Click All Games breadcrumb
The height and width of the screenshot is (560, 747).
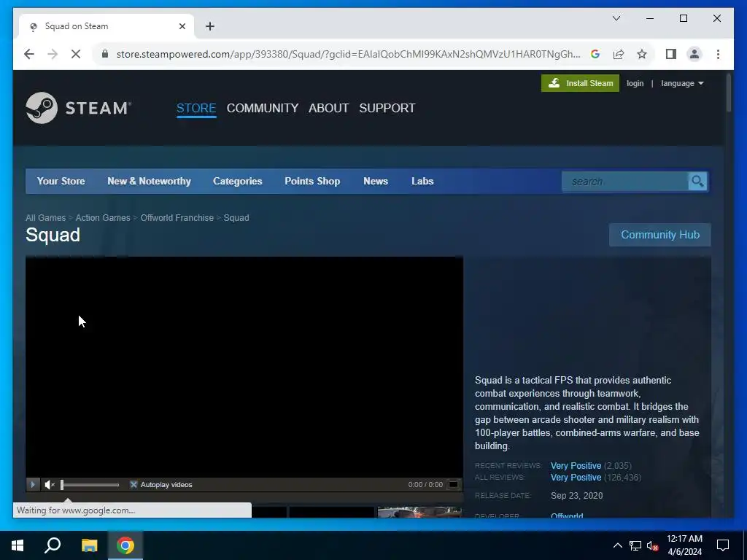coord(46,217)
